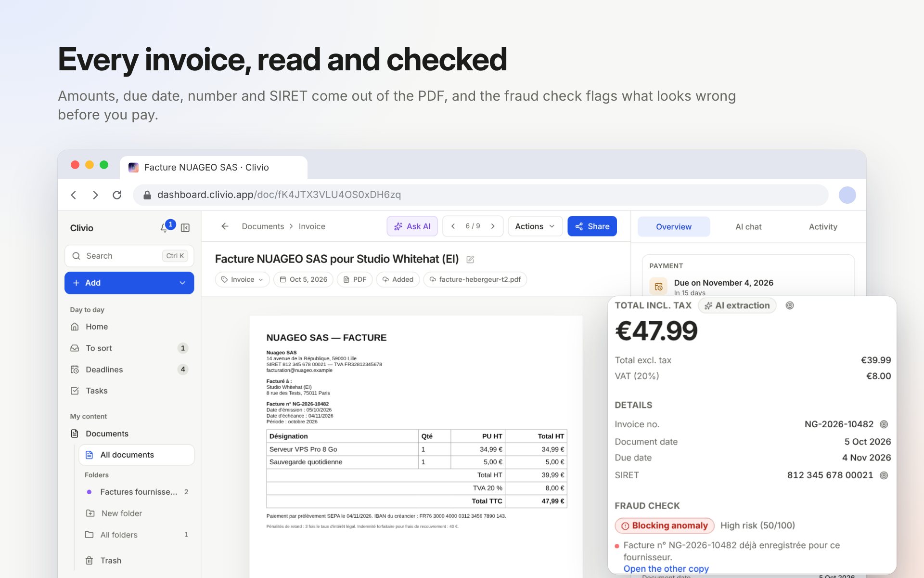Click the AI extraction badge
Screen dimensions: 924x578
tap(737, 305)
